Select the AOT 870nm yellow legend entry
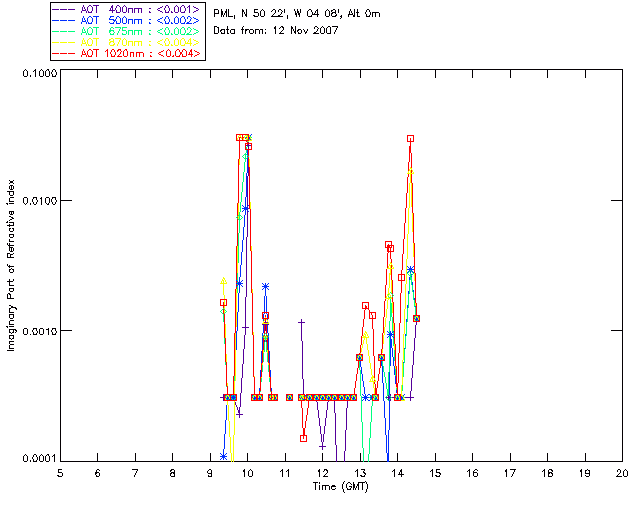The height and width of the screenshot is (512, 640). coord(128,41)
